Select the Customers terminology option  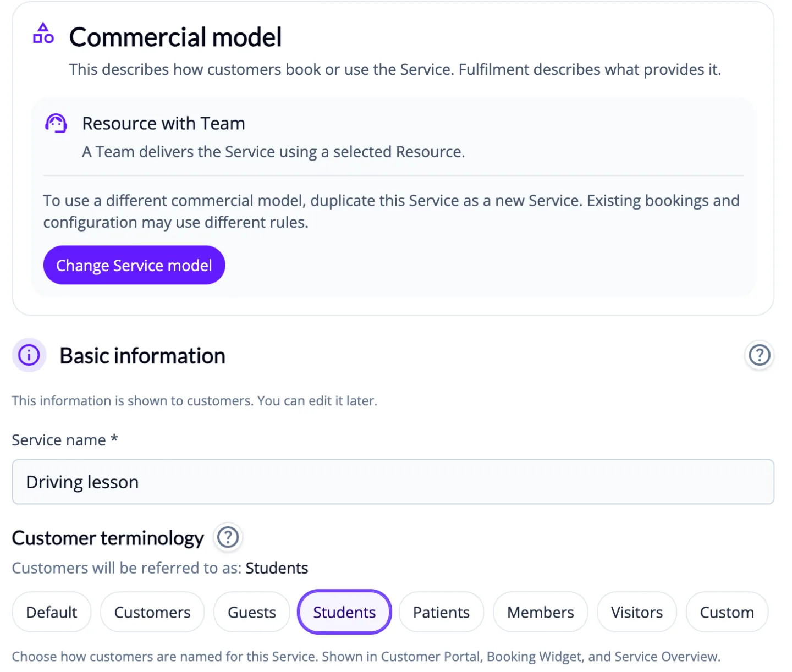[x=152, y=612]
